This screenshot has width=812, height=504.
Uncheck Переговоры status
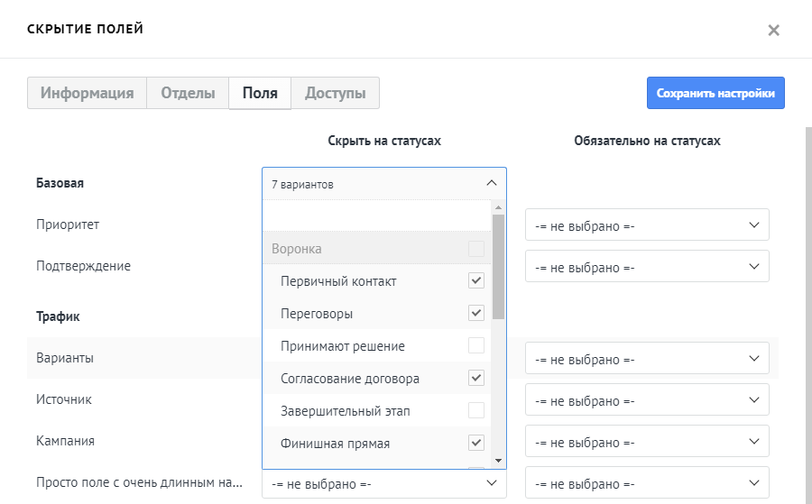(475, 313)
